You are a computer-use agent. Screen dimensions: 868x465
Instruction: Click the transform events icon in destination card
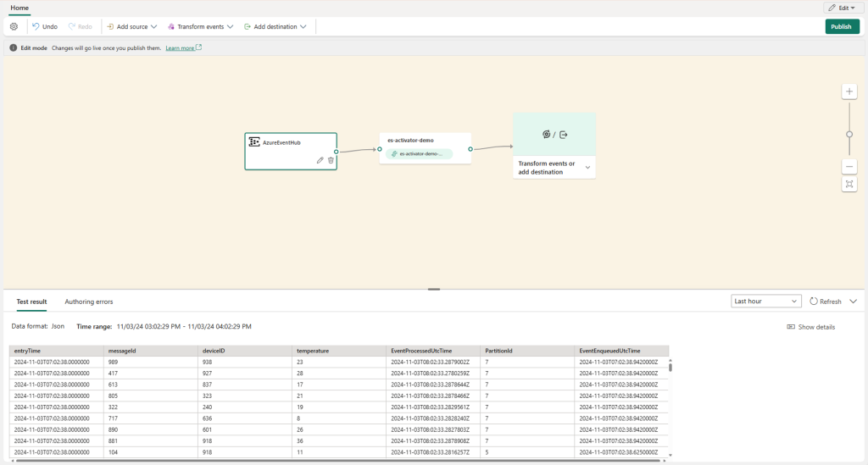click(547, 135)
